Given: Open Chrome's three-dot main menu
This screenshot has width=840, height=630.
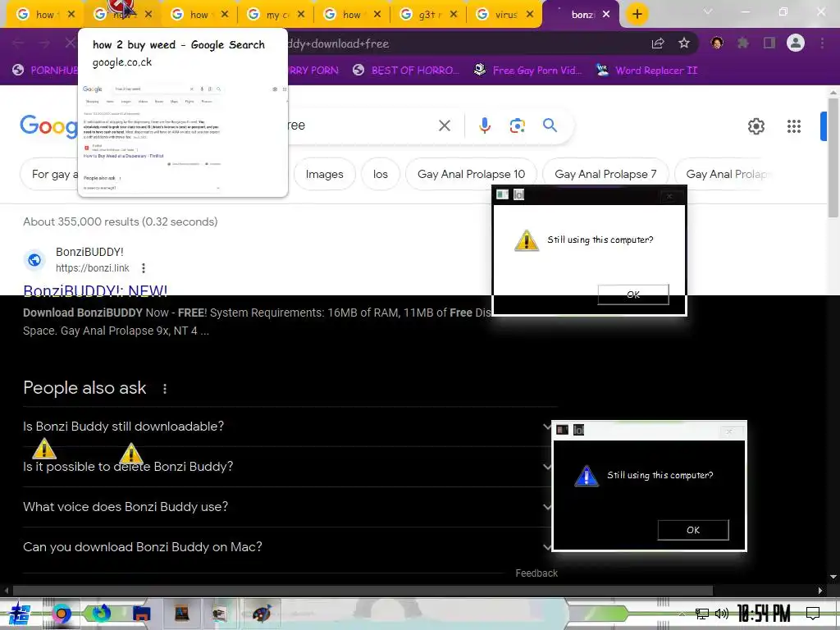Looking at the screenshot, I should pos(822,43).
